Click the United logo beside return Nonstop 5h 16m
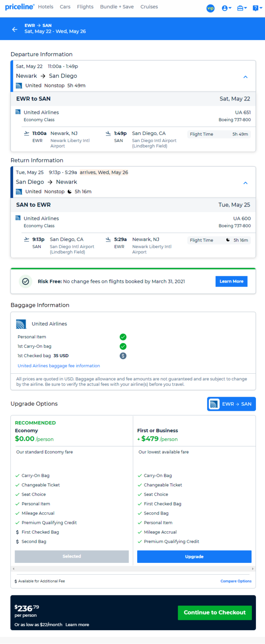This screenshot has height=644, width=265. pyautogui.click(x=19, y=192)
